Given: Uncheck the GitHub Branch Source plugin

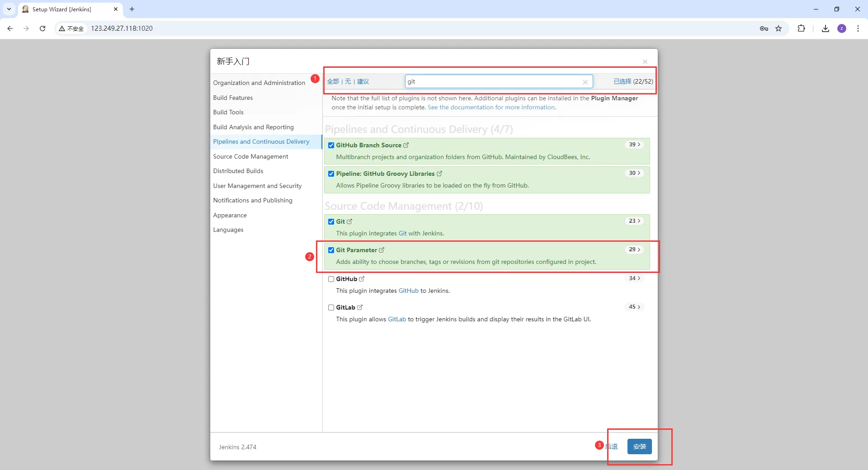Looking at the screenshot, I should (x=331, y=146).
